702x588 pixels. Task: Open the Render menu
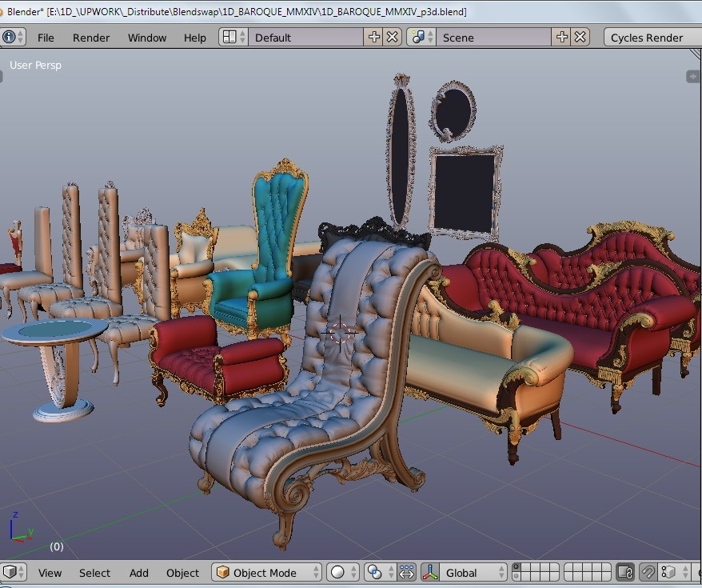(90, 37)
